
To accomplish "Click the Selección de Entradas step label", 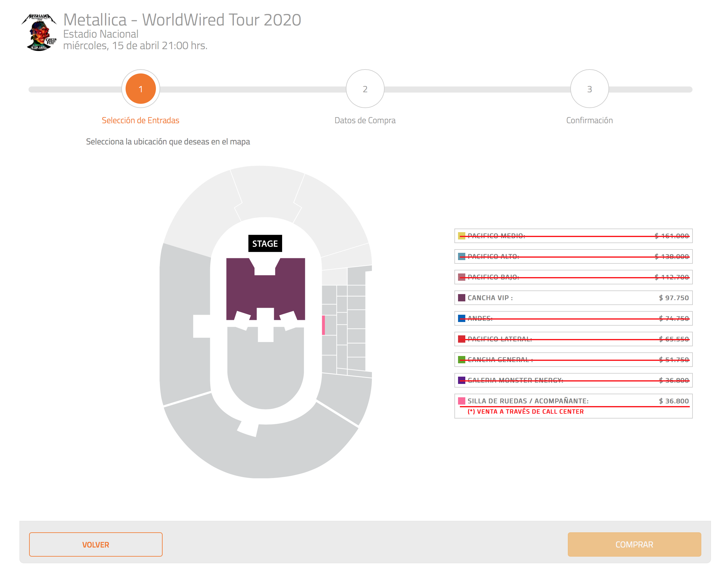I will click(x=140, y=120).
